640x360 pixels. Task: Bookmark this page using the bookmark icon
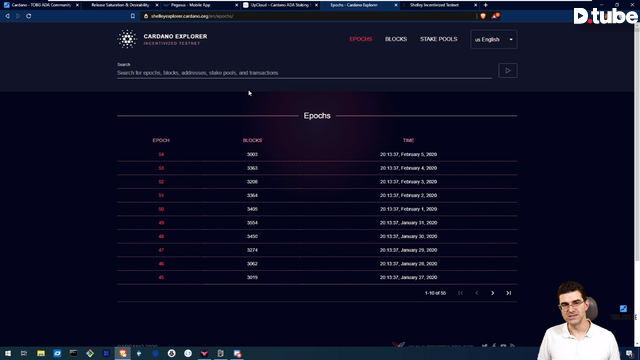pos(133,16)
